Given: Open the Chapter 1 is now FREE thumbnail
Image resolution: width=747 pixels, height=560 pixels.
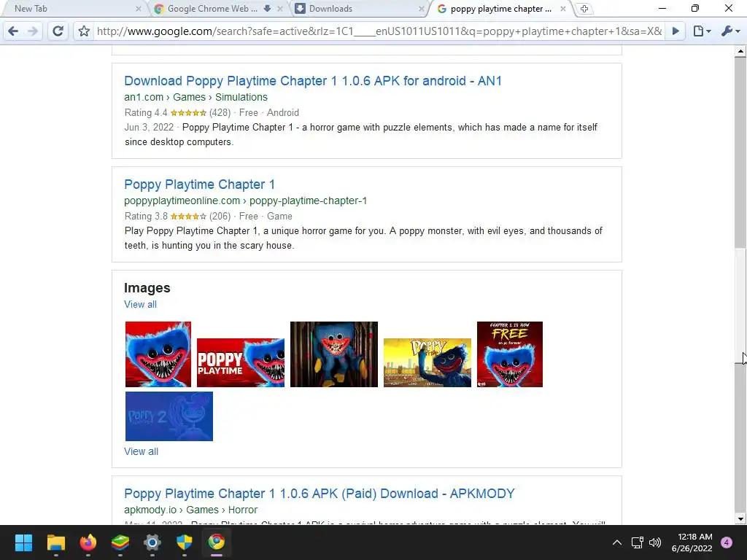Looking at the screenshot, I should [510, 354].
